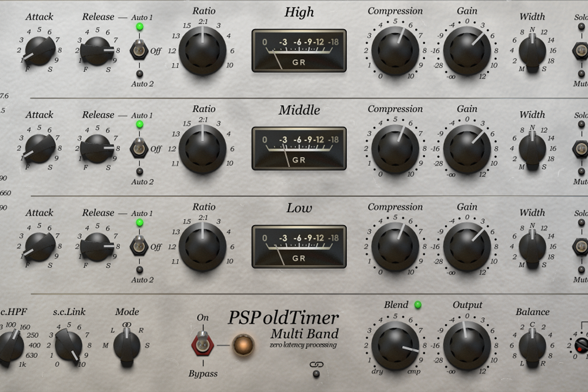The image size is (588, 392).
Task: Toggle the Middle band Auto release switch
Action: 139,148
